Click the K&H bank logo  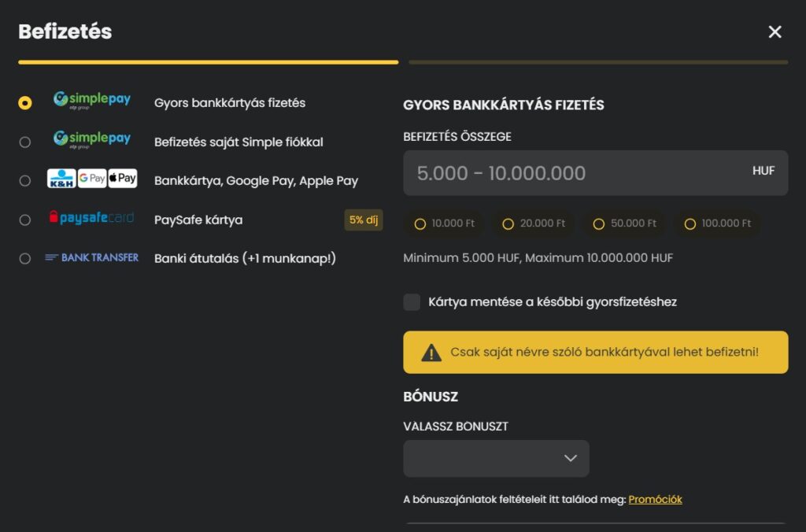tap(61, 179)
